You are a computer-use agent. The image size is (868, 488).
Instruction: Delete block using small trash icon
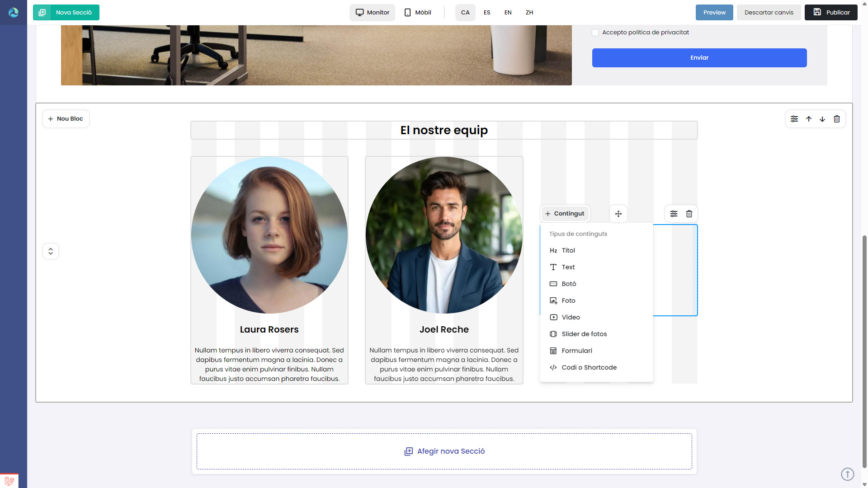pyautogui.click(x=689, y=214)
